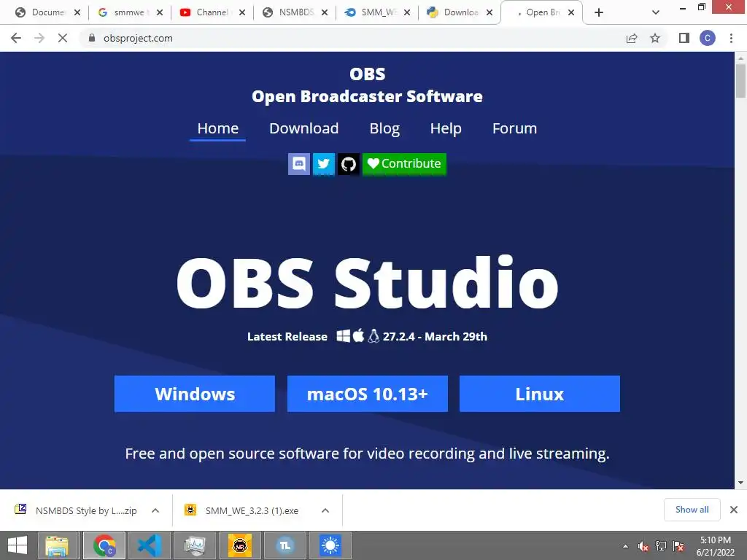
Task: Close the Document browser tab
Action: 77,12
